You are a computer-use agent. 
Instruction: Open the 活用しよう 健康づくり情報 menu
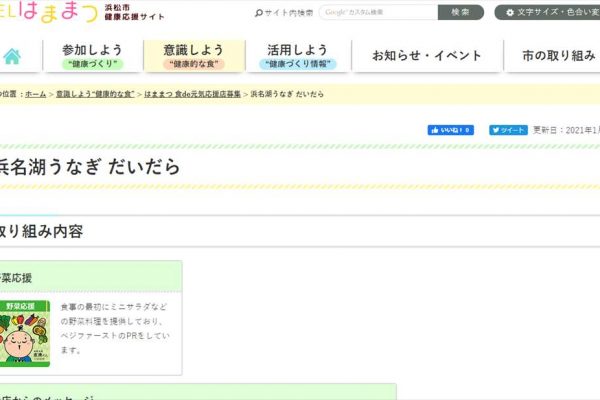[x=297, y=56]
